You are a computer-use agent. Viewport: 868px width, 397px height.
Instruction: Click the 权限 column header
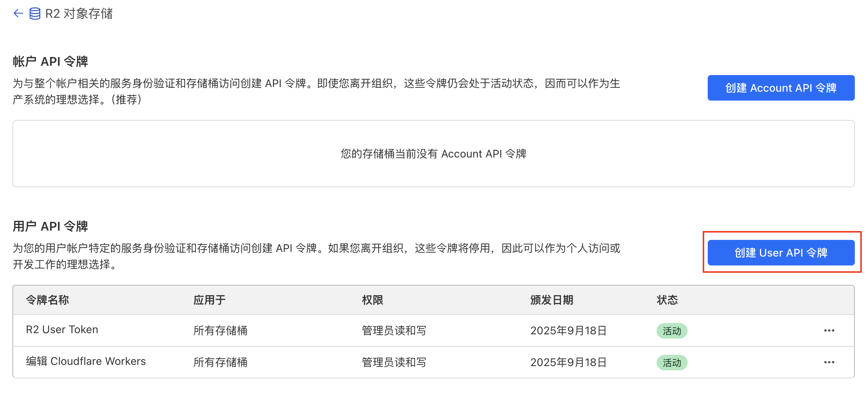coord(372,300)
